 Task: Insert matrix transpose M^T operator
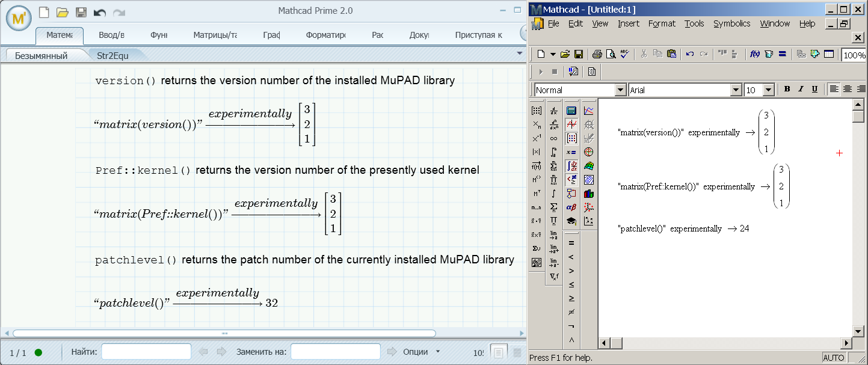pyautogui.click(x=536, y=194)
